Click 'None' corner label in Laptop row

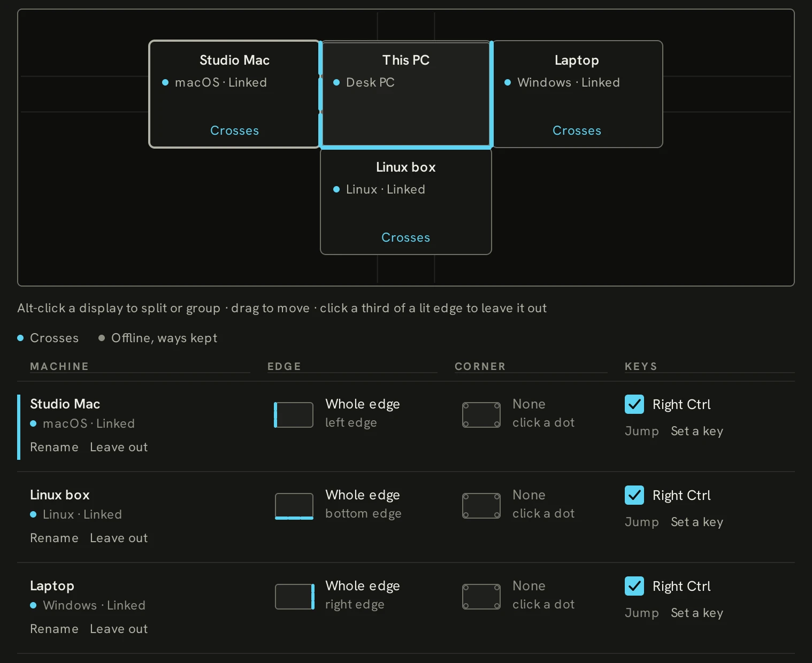click(529, 585)
